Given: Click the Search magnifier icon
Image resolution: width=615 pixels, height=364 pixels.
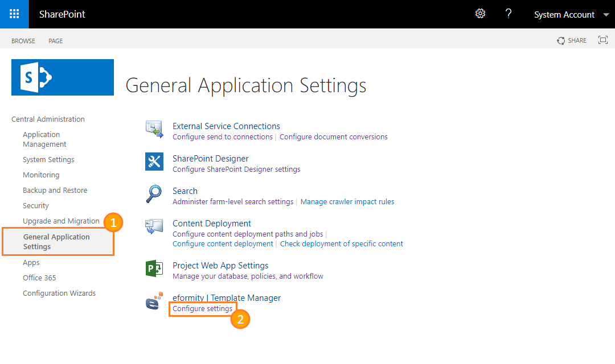Looking at the screenshot, I should [154, 194].
